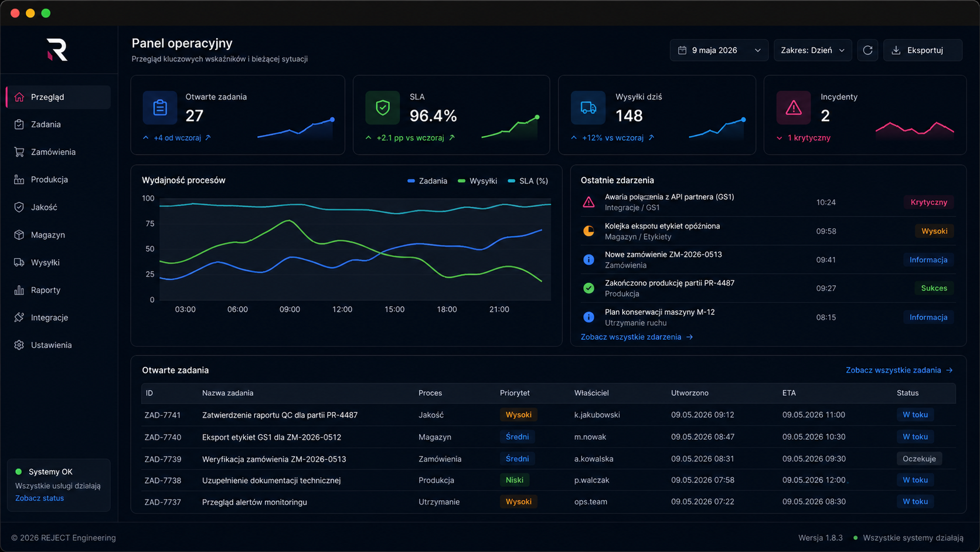Click the Otwarte zadania clipboard card icon

pos(160,108)
